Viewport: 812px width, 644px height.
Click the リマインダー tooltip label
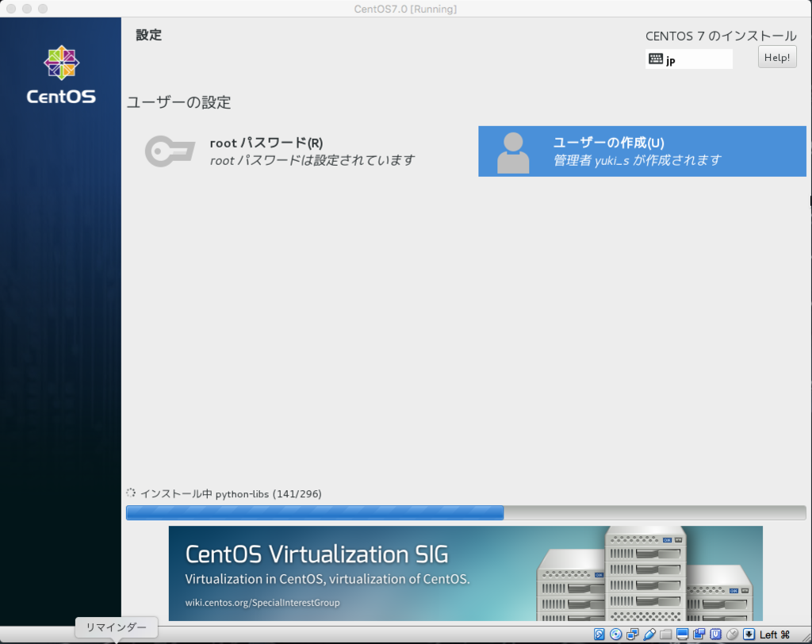pos(116,627)
